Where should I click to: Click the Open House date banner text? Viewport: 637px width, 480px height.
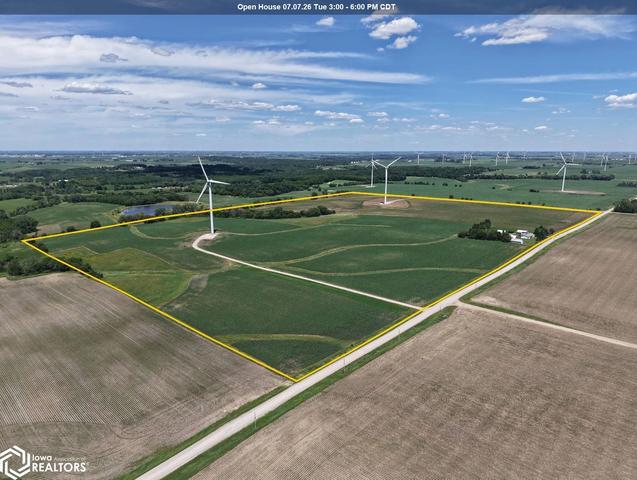click(x=316, y=7)
